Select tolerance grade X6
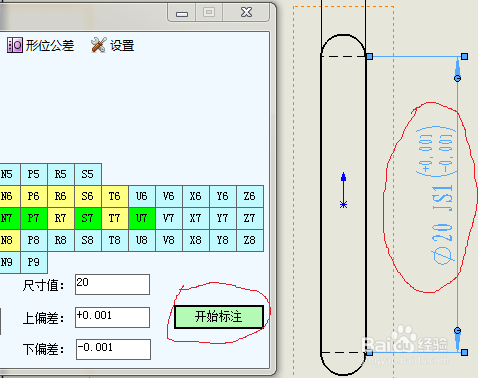 pyautogui.click(x=196, y=196)
